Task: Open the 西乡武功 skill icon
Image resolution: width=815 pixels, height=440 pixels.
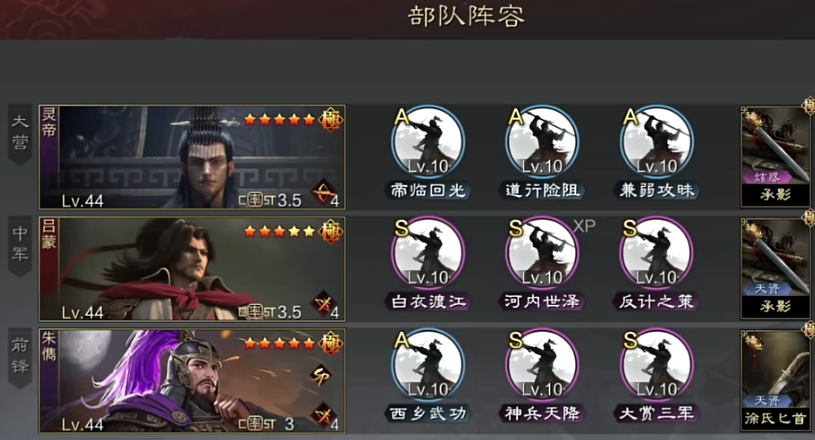Action: pos(428,365)
